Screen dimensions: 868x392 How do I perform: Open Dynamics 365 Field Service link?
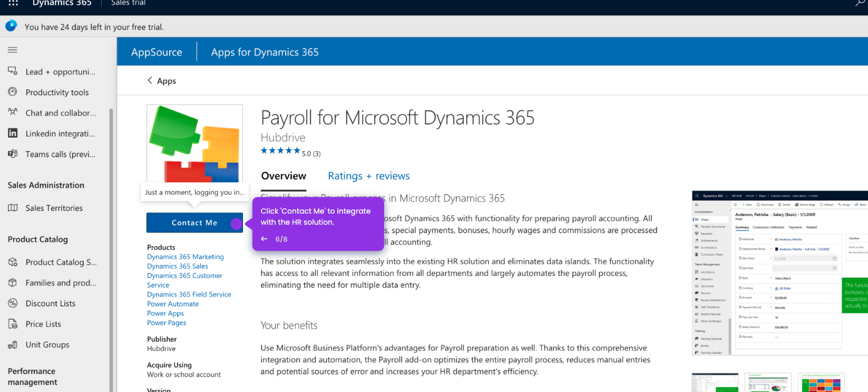point(189,294)
